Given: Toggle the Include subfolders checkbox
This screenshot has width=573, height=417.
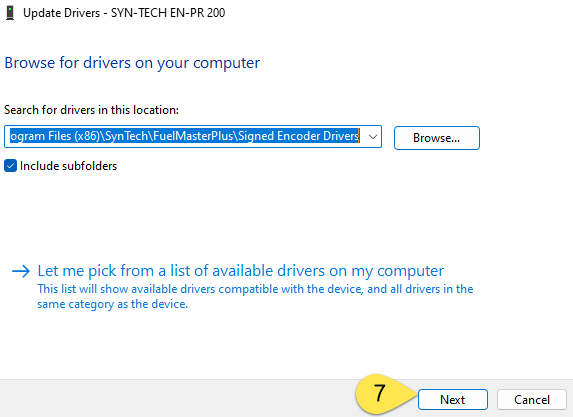Looking at the screenshot, I should [10, 166].
